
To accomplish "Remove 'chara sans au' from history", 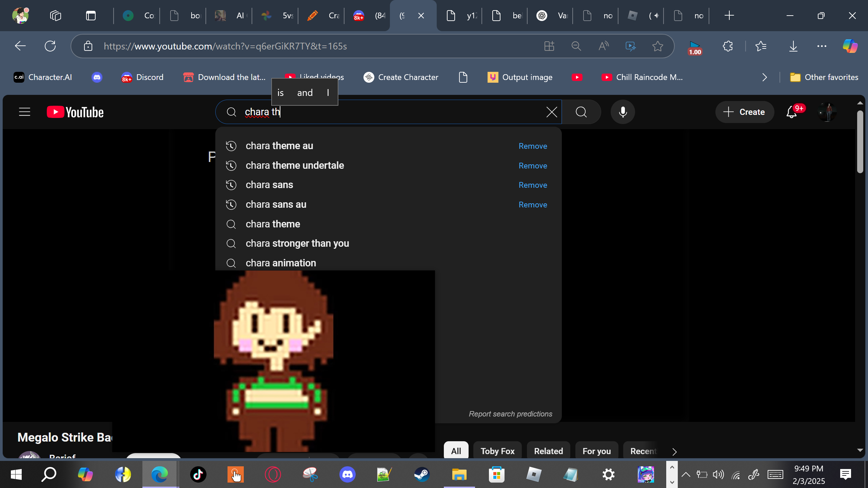I will click(533, 205).
